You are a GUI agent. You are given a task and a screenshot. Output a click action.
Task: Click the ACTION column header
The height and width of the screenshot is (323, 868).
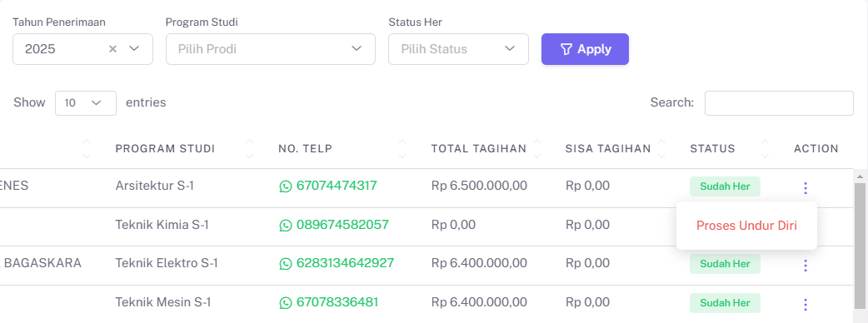coord(816,148)
